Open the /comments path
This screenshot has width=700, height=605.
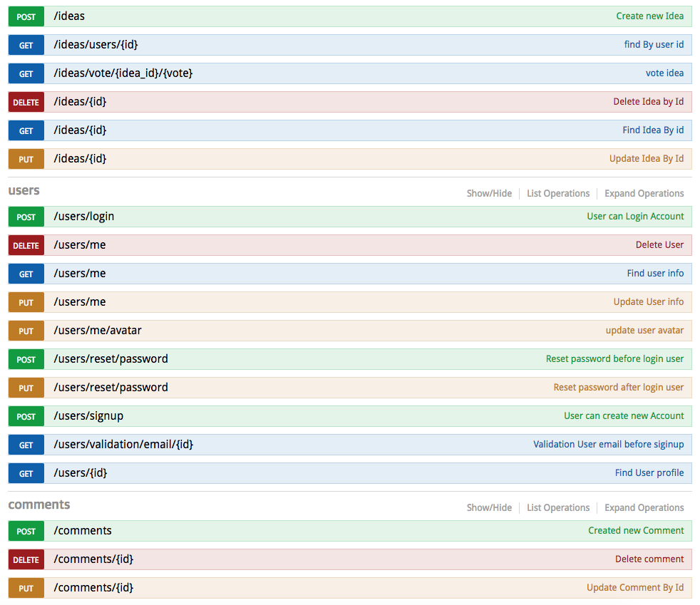pyautogui.click(x=83, y=531)
